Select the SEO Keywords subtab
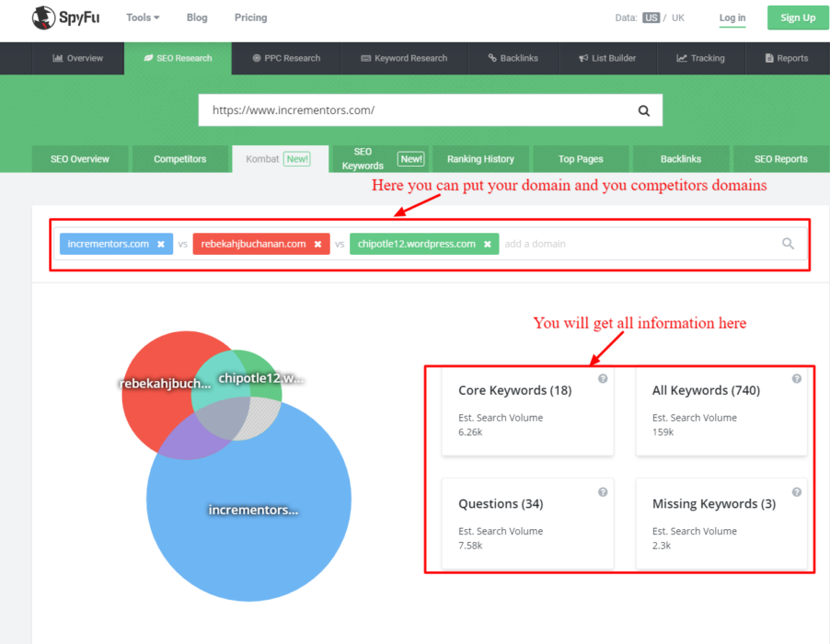 coord(380,159)
